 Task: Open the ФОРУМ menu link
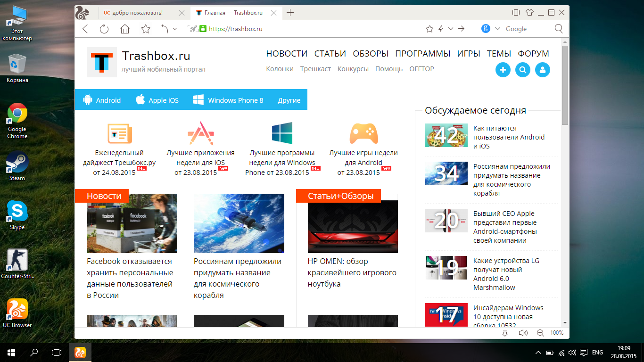click(x=533, y=54)
